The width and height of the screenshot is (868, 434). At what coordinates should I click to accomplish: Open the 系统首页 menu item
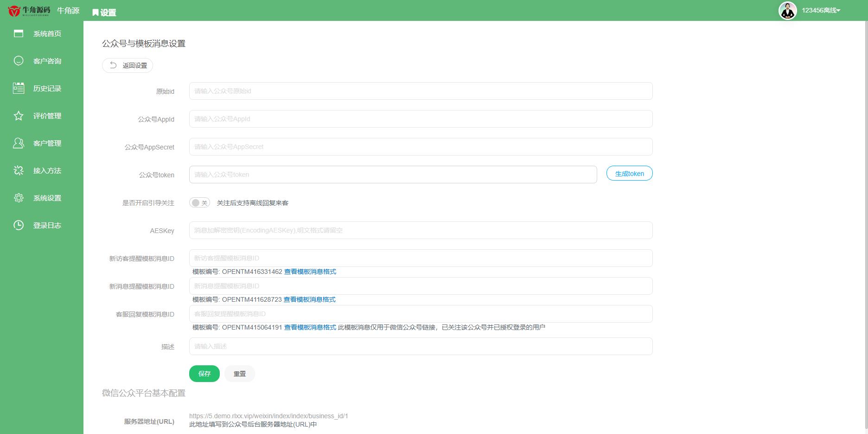pos(42,33)
